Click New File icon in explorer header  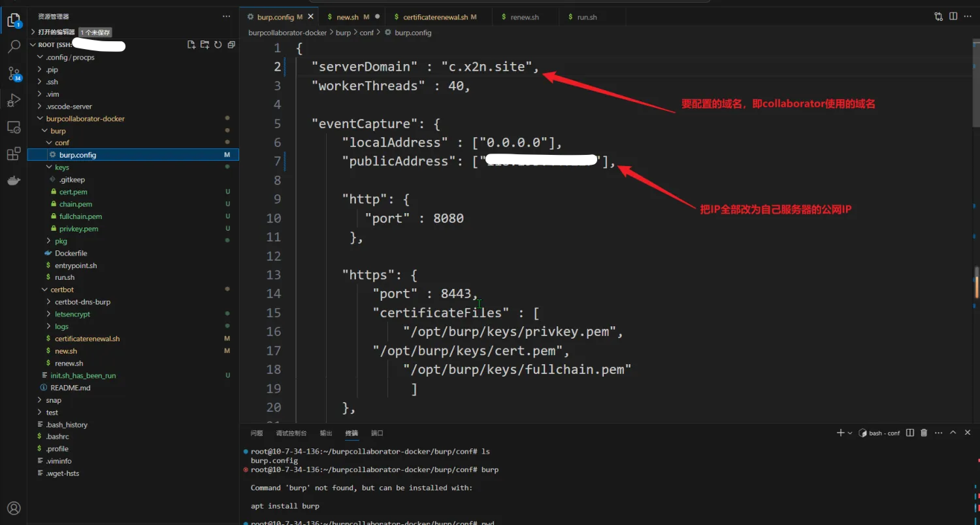click(x=191, y=44)
